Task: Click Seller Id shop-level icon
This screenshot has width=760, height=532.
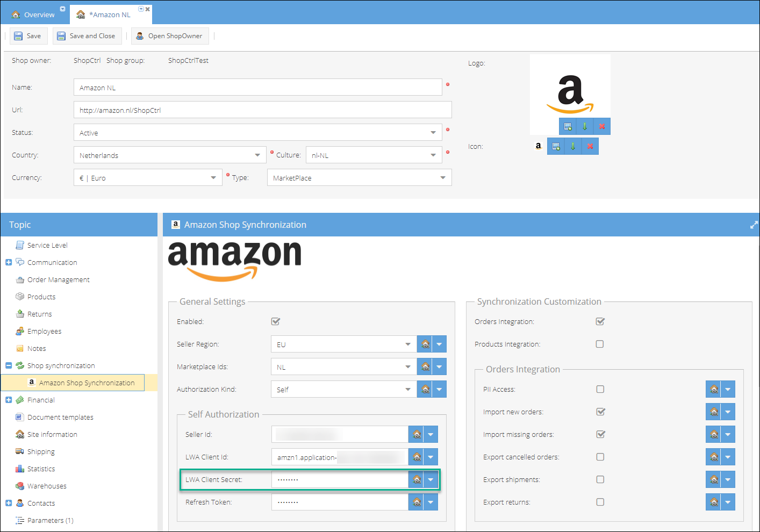Action: click(x=417, y=434)
